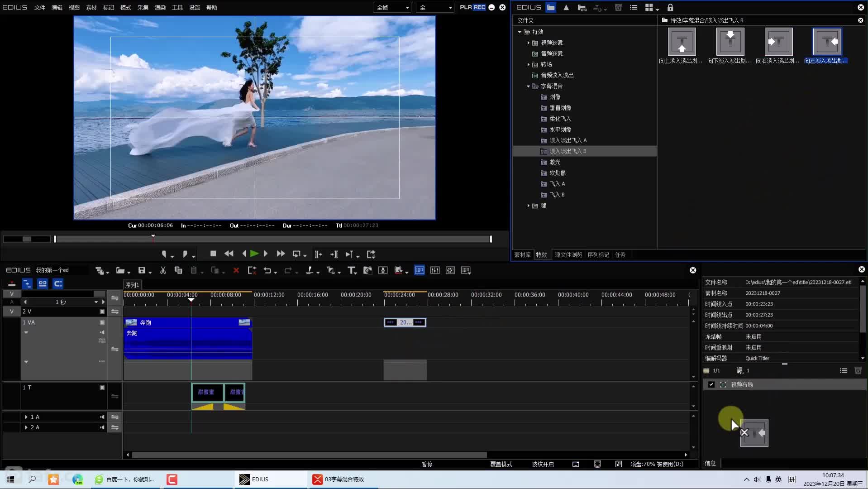Toggle the Vectorscope display icon
This screenshot has height=489, width=868.
click(x=450, y=270)
